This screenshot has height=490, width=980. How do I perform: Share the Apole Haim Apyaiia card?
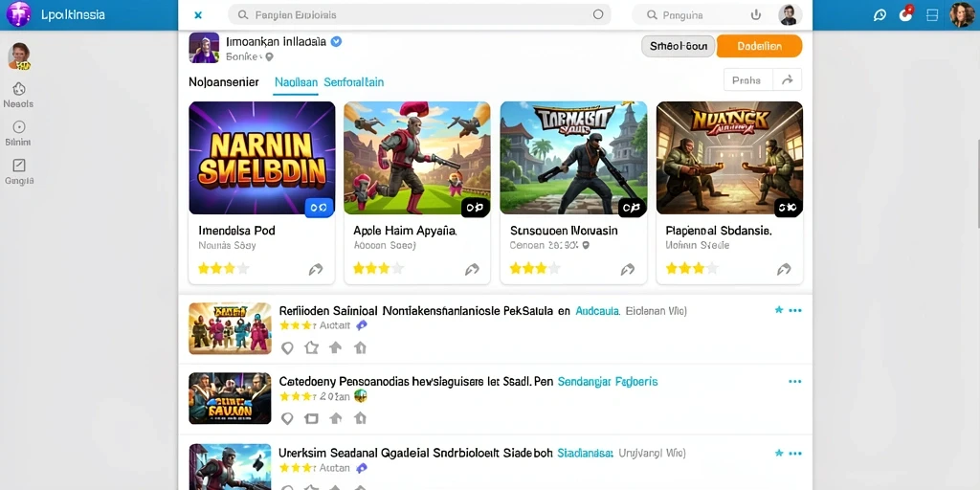point(472,269)
